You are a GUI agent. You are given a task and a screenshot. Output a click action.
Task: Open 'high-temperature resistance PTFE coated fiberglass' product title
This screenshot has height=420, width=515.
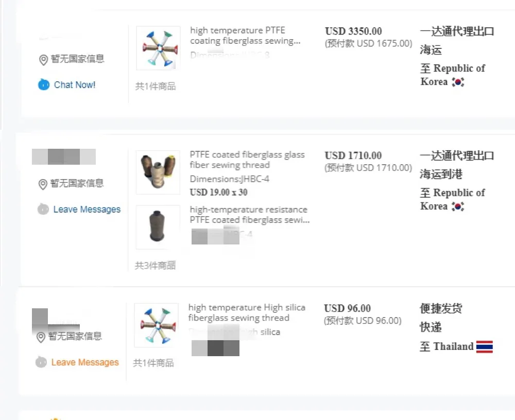pyautogui.click(x=249, y=215)
